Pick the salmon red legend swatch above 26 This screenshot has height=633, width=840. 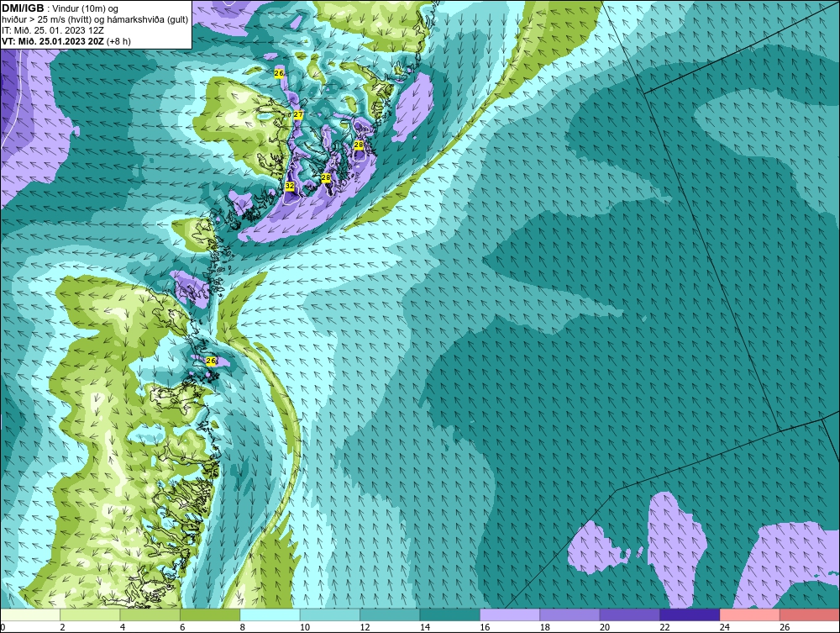[x=810, y=615]
